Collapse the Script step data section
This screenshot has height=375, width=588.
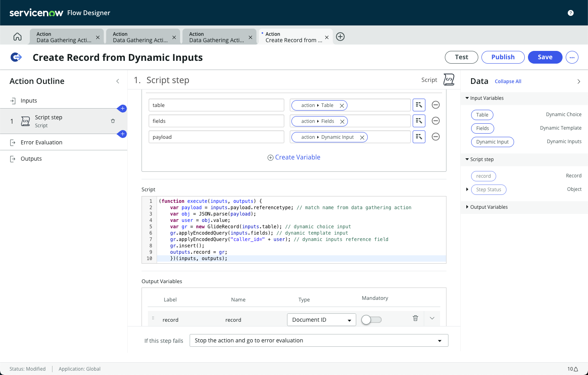[467, 159]
